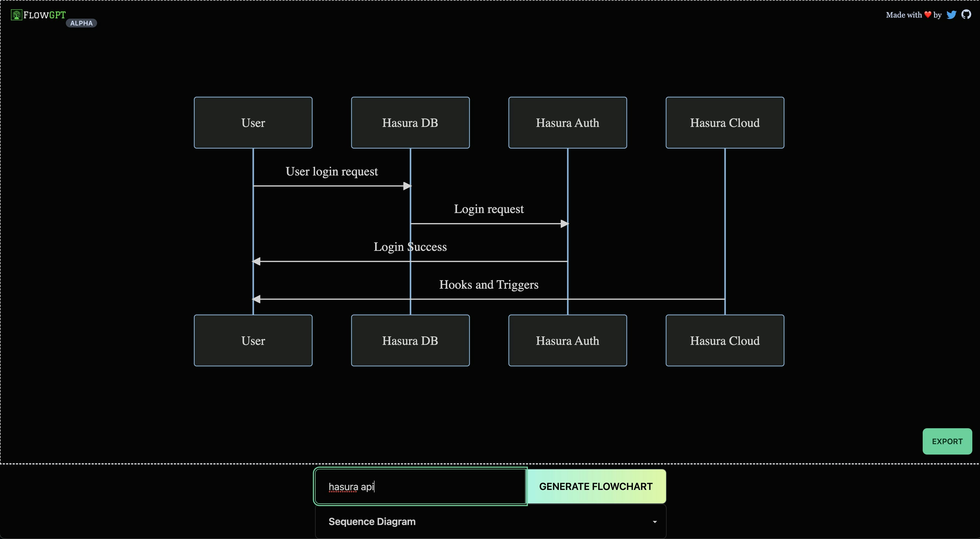Focus the prompt field containing hasura api
This screenshot has height=539, width=980.
point(420,487)
